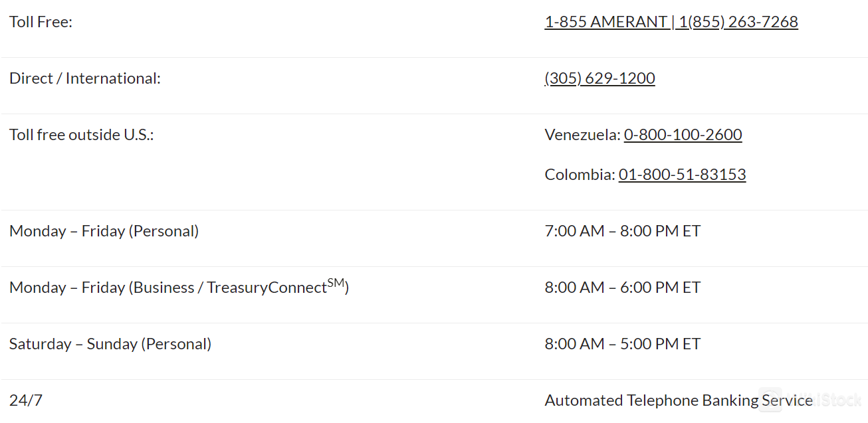
Task: Click 'Automated Telephone Banking Service' text
Action: pyautogui.click(x=679, y=400)
